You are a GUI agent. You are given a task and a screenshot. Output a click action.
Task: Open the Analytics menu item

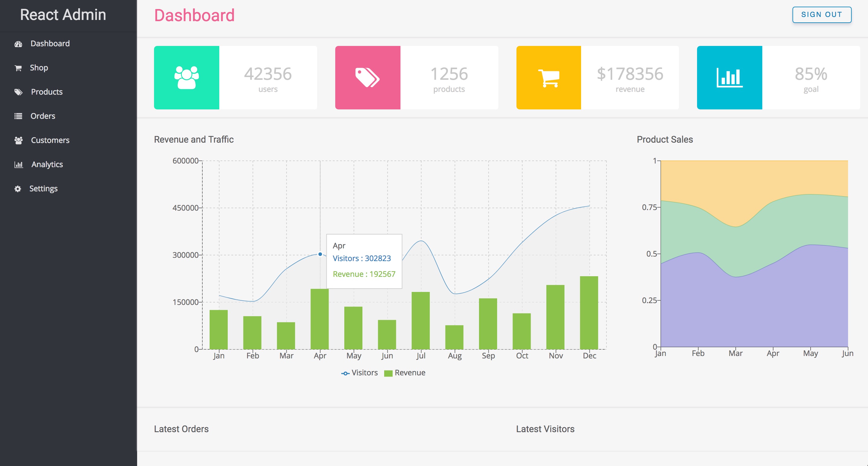(x=47, y=164)
